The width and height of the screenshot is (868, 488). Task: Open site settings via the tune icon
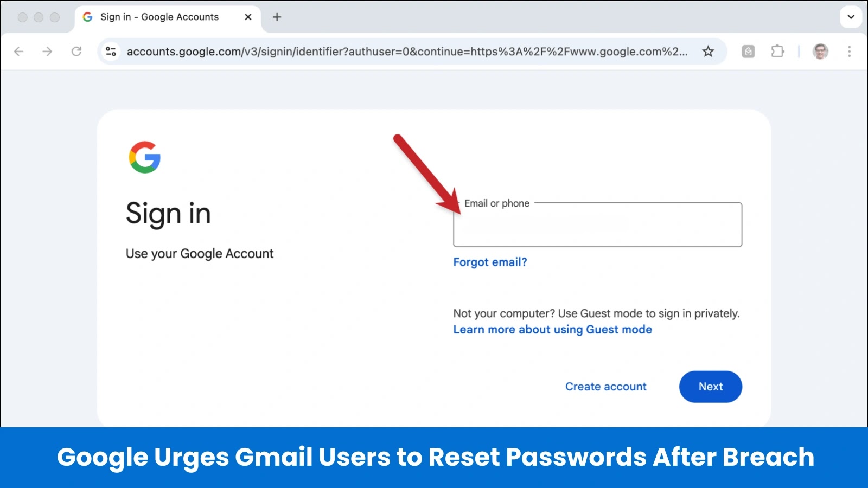pyautogui.click(x=111, y=52)
